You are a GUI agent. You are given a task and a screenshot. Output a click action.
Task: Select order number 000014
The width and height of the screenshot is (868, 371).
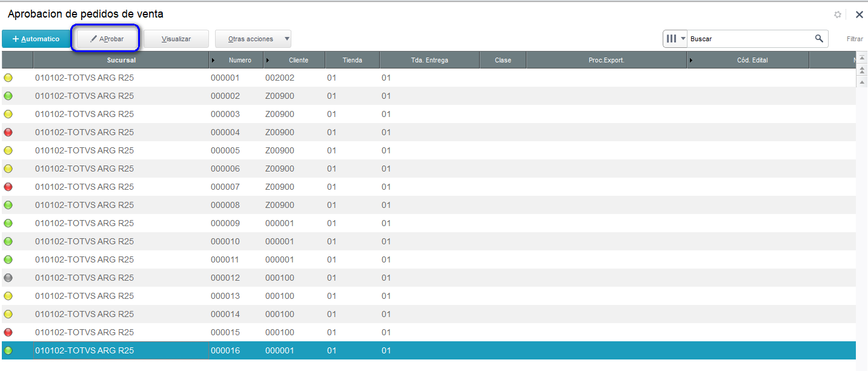(225, 314)
